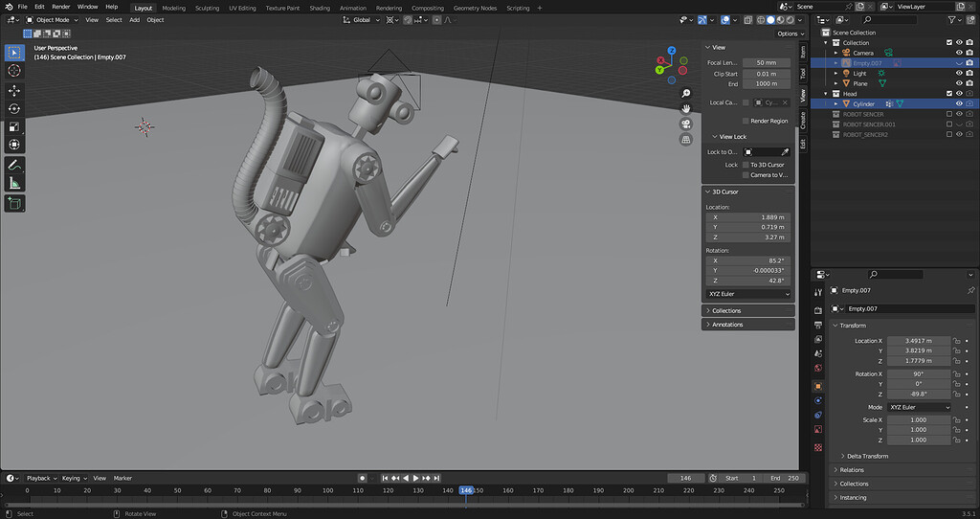Open the World properties tab icon
Viewport: 980px width, 519px height.
(x=818, y=369)
